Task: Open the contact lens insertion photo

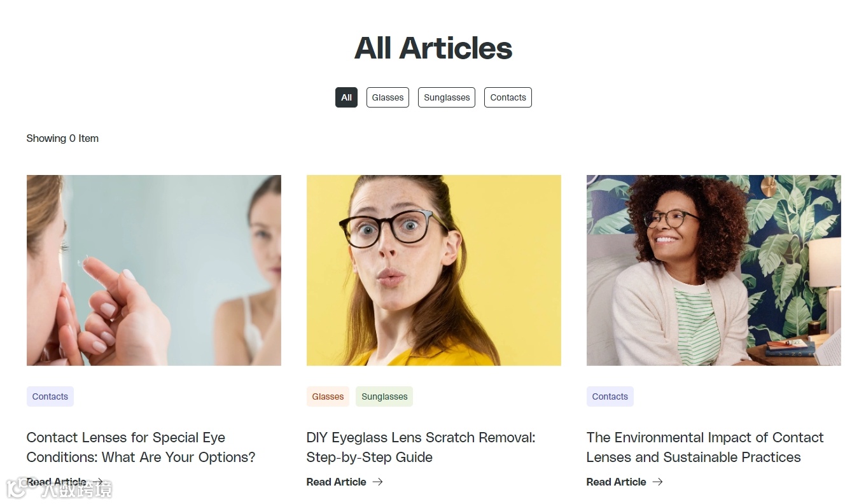Action: (154, 270)
